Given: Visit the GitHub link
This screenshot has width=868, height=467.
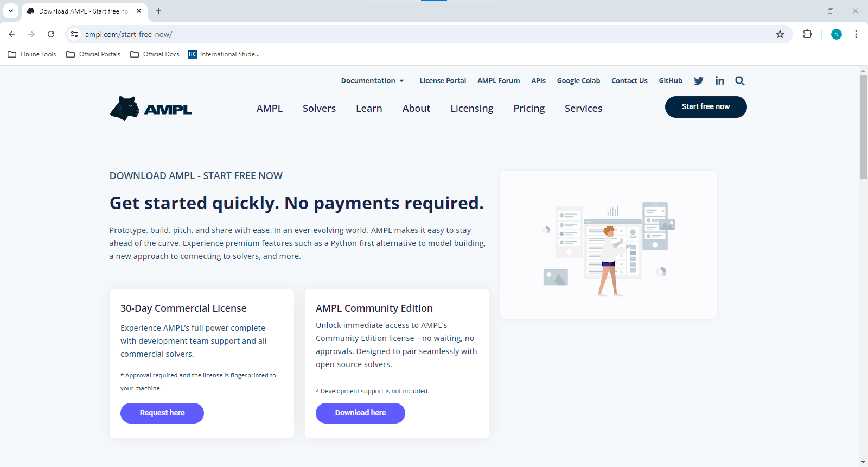Looking at the screenshot, I should pos(671,81).
